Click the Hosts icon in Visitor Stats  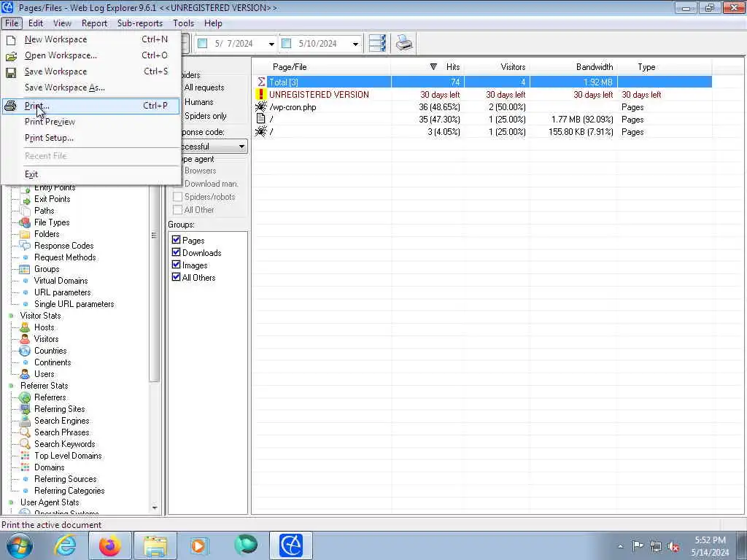(25, 327)
